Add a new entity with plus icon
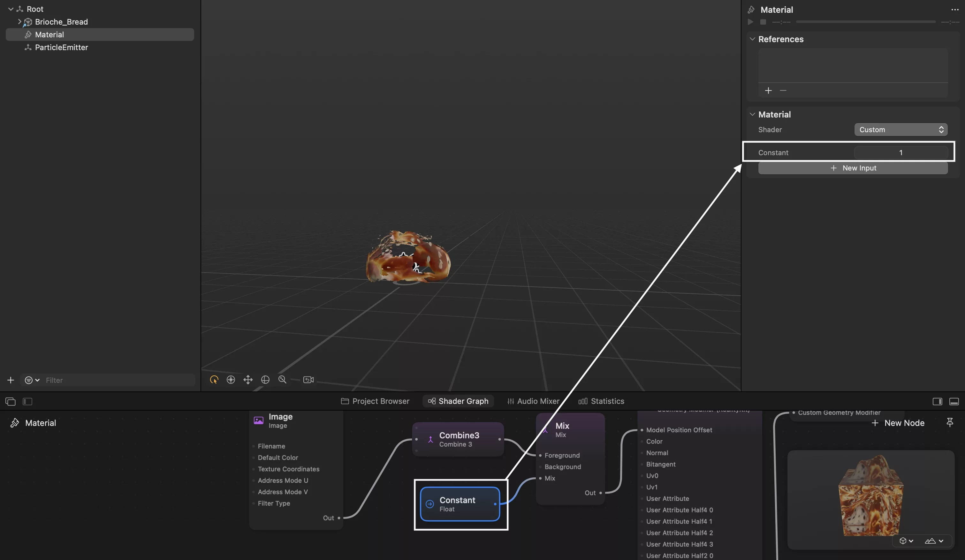Viewport: 965px width, 560px height. (11, 380)
